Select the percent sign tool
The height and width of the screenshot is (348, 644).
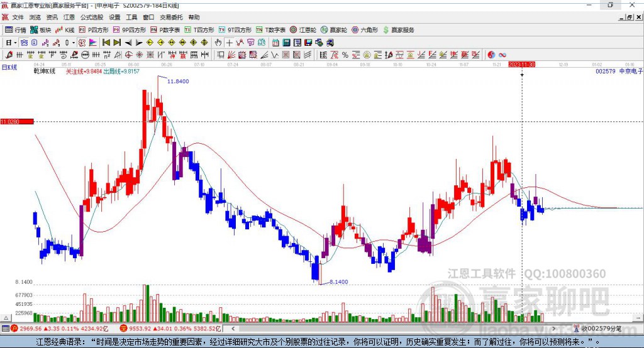coord(345,55)
